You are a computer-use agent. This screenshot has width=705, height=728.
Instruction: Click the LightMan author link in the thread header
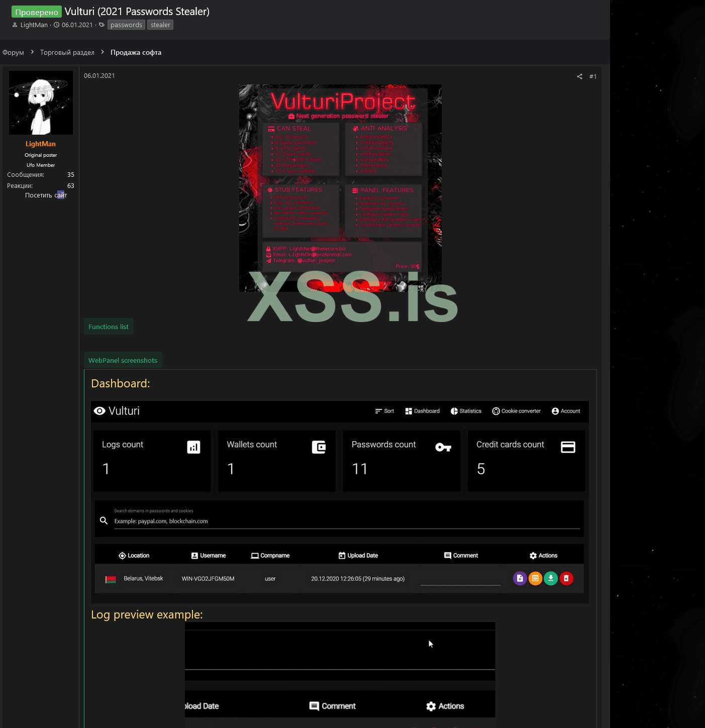point(34,25)
